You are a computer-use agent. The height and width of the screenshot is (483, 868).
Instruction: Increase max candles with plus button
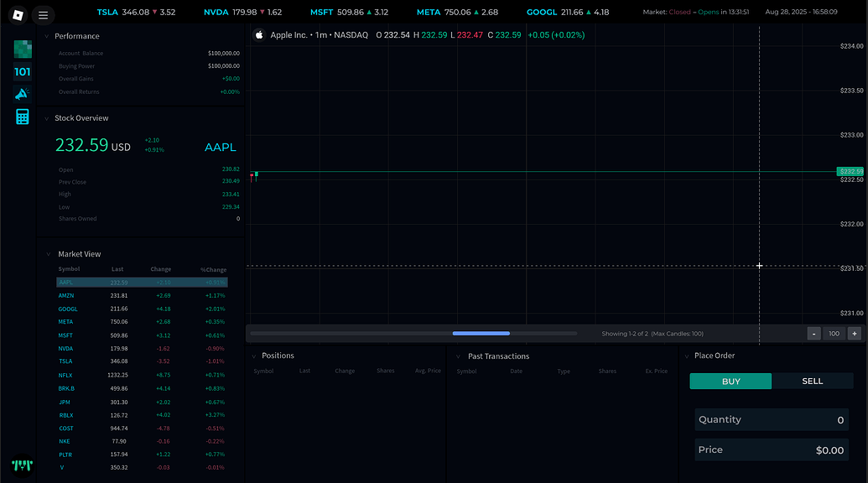(854, 334)
